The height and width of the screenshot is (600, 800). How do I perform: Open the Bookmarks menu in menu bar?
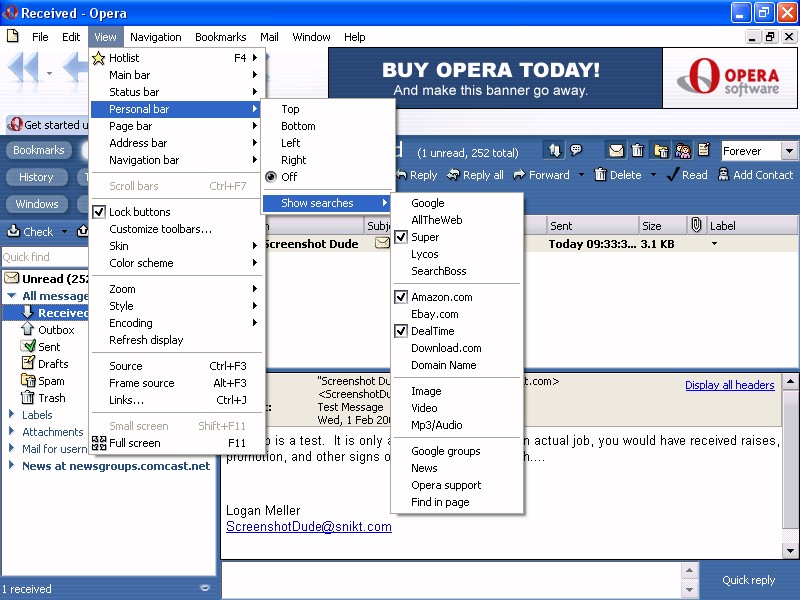(x=220, y=37)
